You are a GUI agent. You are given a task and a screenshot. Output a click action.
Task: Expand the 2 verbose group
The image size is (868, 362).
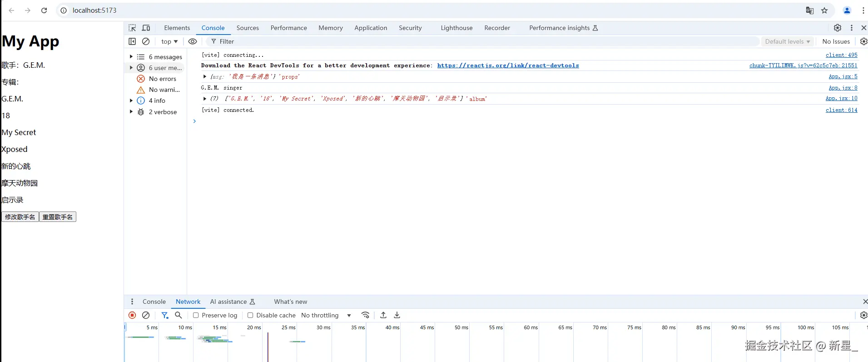pyautogui.click(x=131, y=112)
